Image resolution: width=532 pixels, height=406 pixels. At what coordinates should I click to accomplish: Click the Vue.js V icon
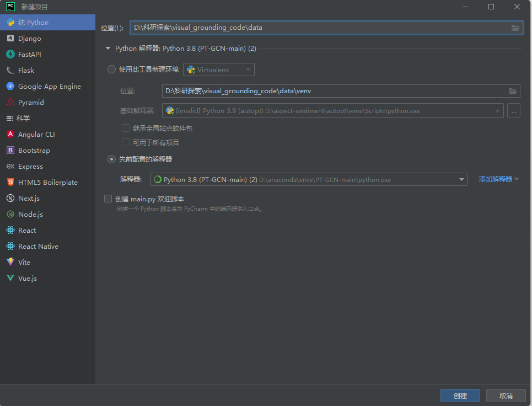10,278
